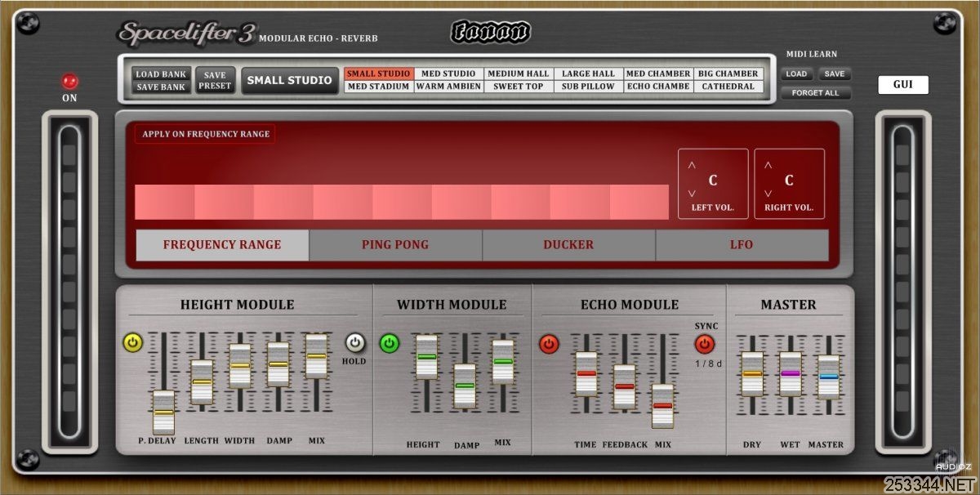
Task: Toggle the Width Module green power button
Action: click(390, 343)
